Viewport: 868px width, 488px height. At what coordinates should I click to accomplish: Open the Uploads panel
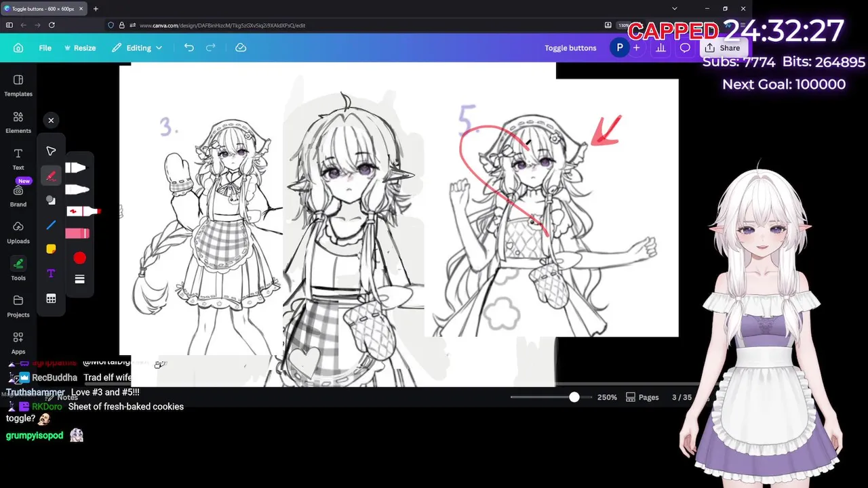point(18,232)
